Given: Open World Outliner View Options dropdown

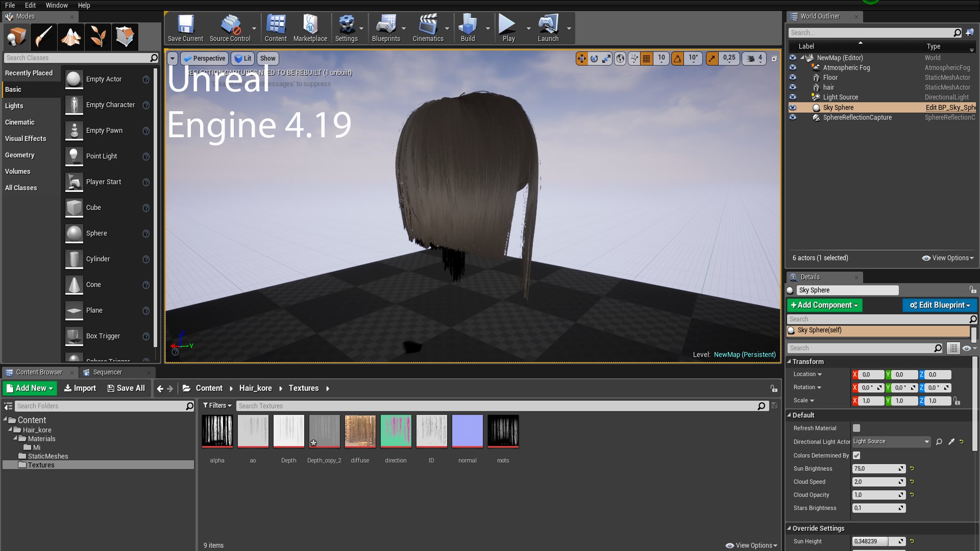Looking at the screenshot, I should pos(948,258).
